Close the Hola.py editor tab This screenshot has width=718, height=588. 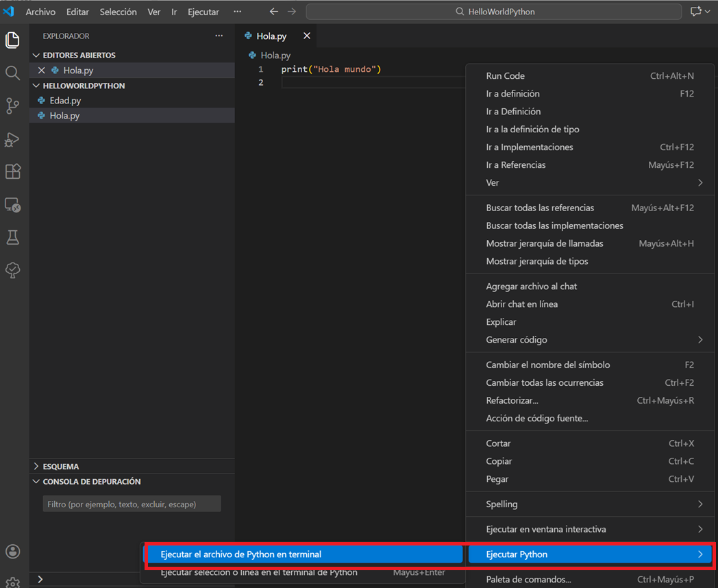pyautogui.click(x=307, y=36)
